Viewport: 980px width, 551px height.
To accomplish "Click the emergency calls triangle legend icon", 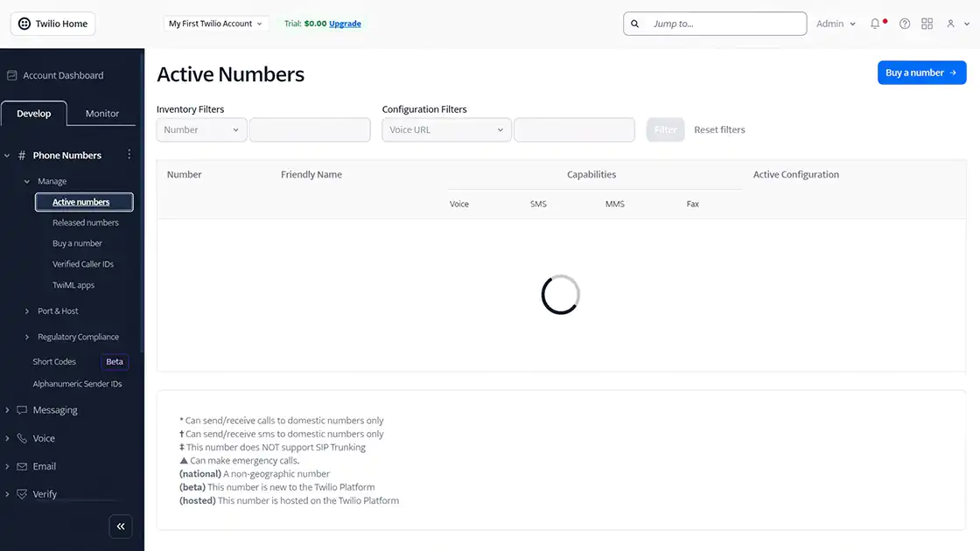I will pyautogui.click(x=184, y=460).
